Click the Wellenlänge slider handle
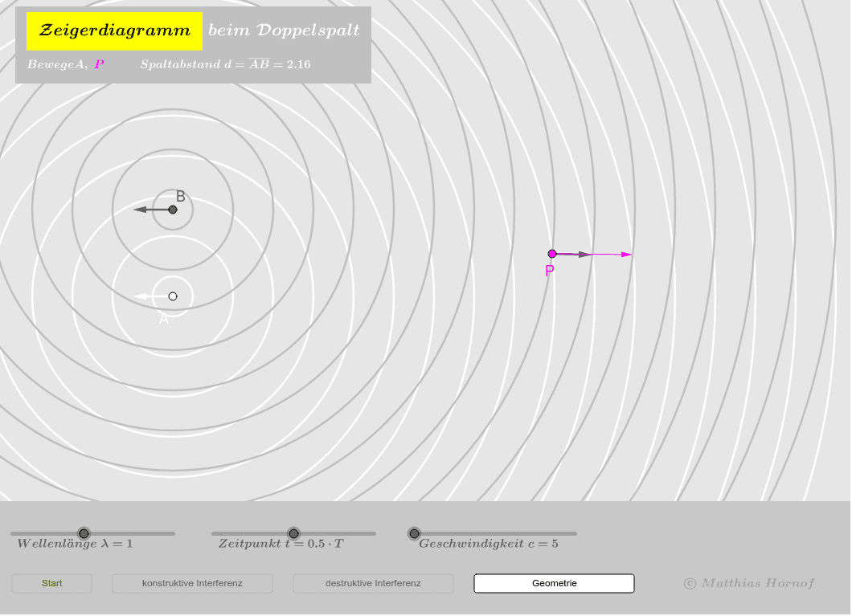 [x=84, y=533]
